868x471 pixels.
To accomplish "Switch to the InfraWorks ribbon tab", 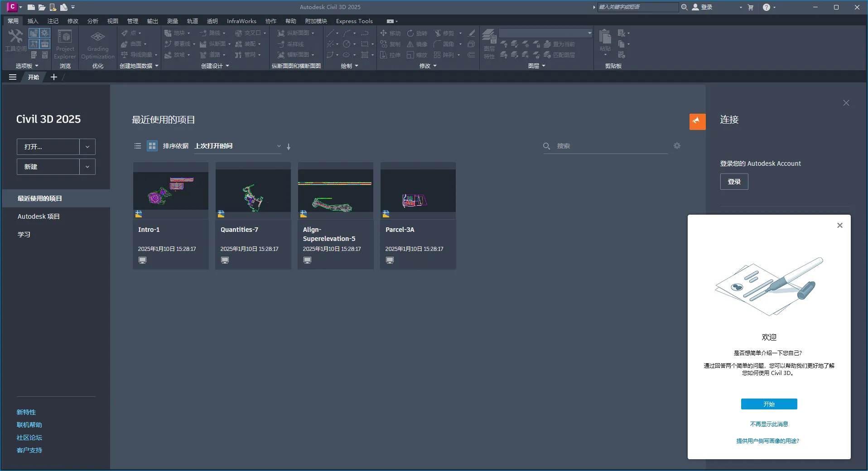I will (x=241, y=21).
